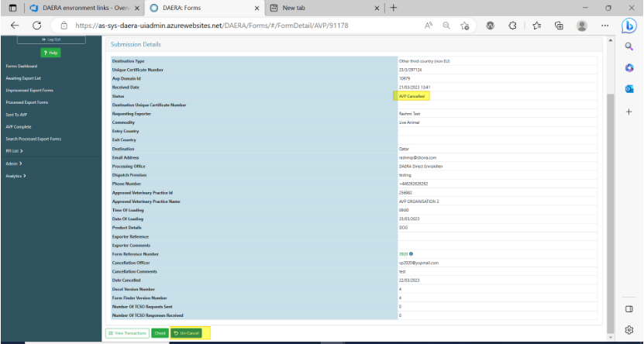Expand the Admin sidebar menu
644x344 pixels.
coord(13,163)
